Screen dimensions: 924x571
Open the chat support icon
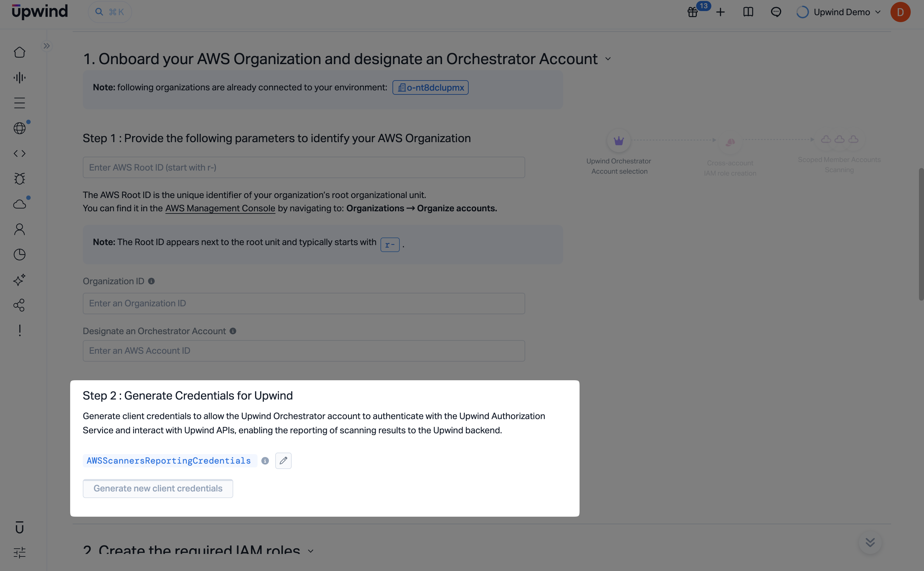tap(776, 12)
